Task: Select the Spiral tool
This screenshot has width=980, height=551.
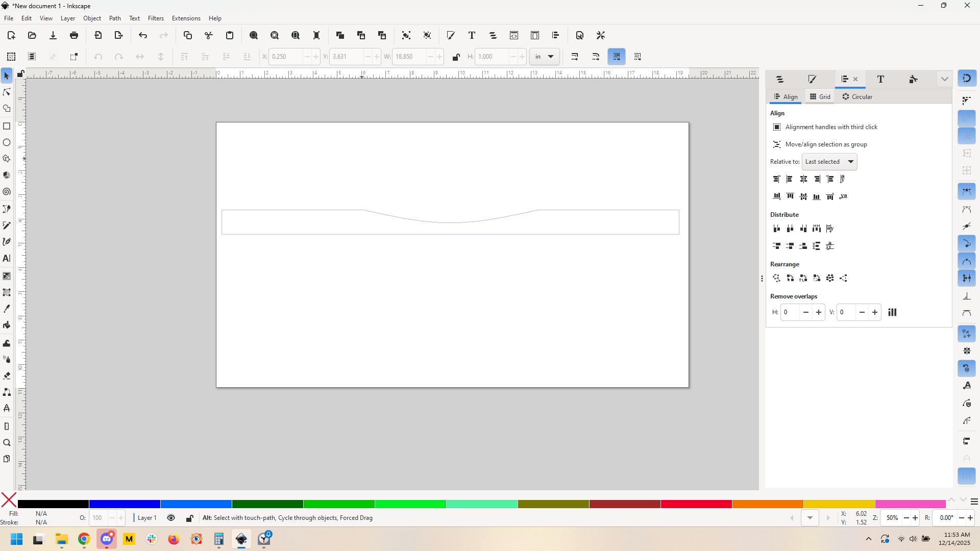Action: 7,192
